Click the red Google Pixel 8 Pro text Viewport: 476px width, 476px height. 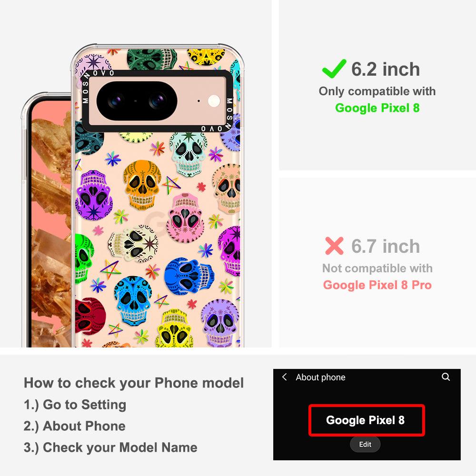[x=377, y=285]
